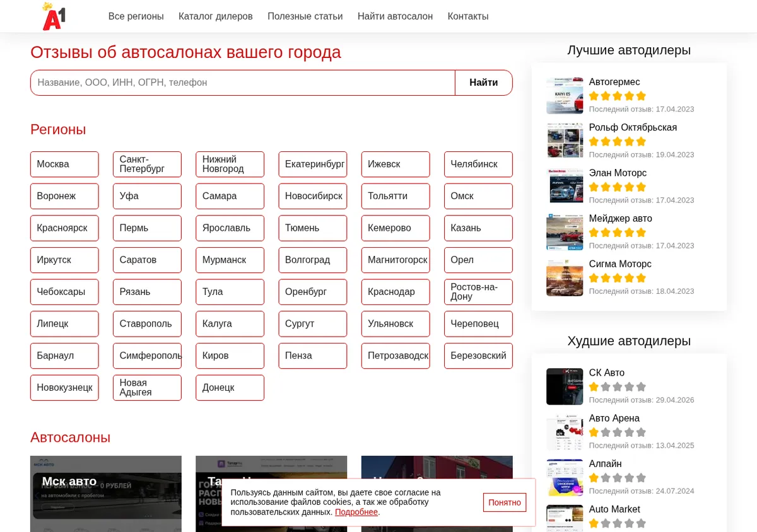Go to Полезные статьи in navigation

point(305,16)
